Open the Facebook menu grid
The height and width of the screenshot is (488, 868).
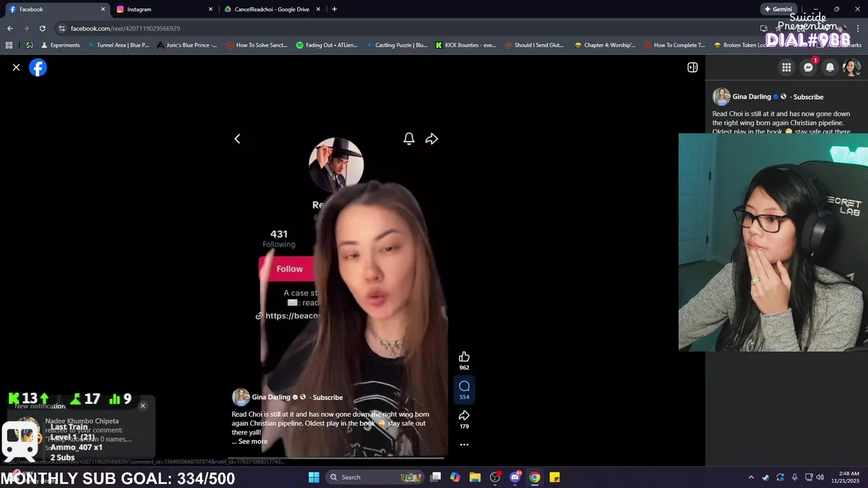(x=786, y=67)
